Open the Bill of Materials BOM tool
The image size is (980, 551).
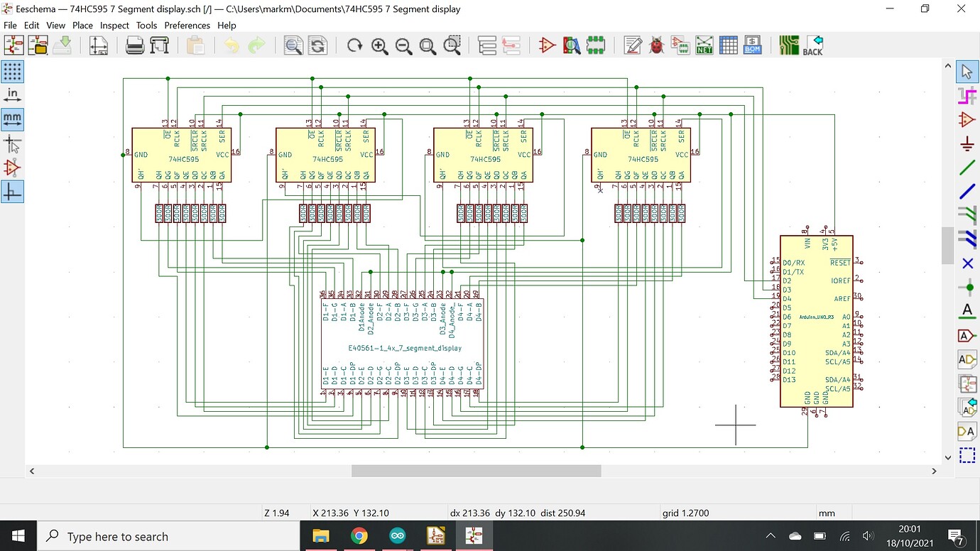[752, 46]
